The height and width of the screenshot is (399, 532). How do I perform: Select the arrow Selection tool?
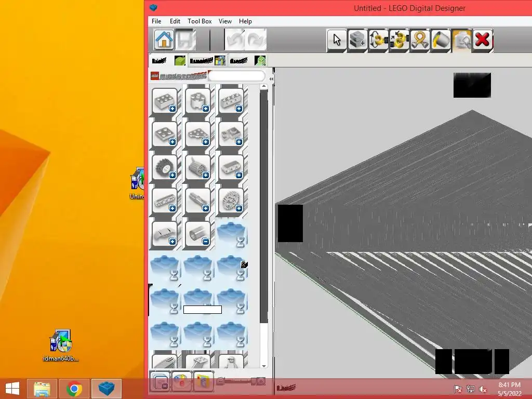coord(337,40)
